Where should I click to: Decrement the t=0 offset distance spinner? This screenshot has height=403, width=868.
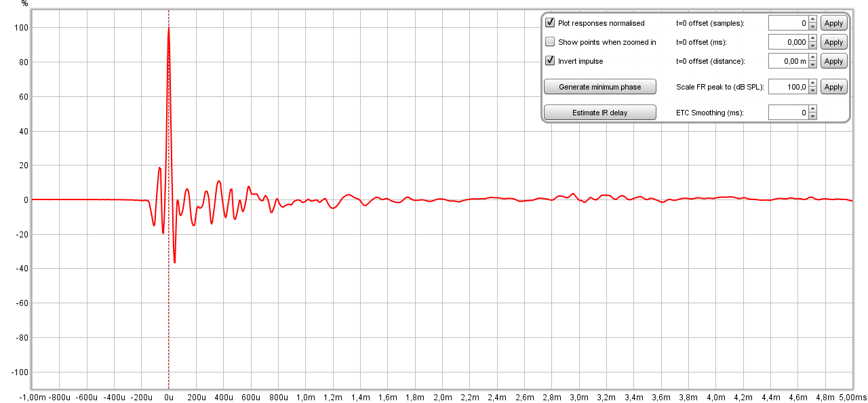click(813, 64)
